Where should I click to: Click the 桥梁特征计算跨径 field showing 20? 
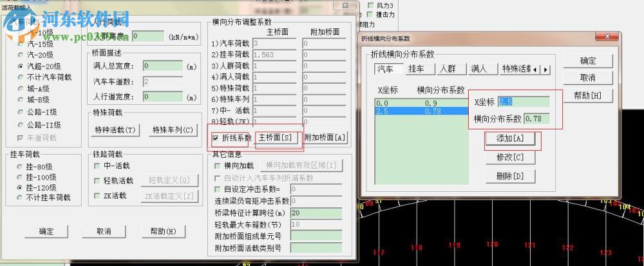coord(316,213)
